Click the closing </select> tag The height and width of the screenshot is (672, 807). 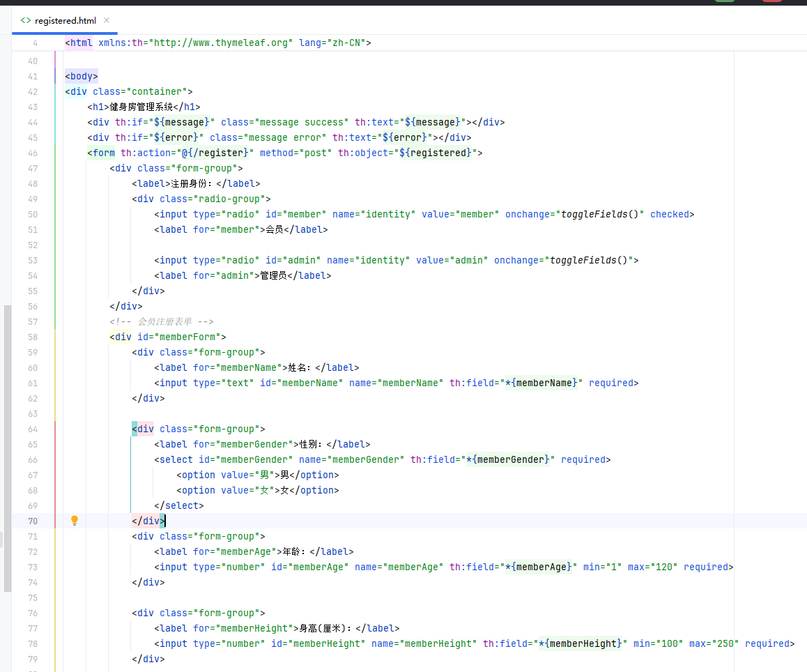point(179,505)
